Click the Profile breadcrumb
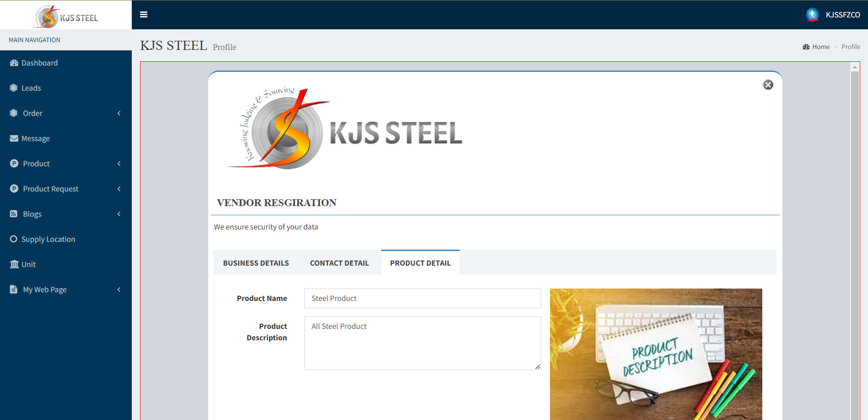Viewport: 868px width, 420px height. pos(851,47)
